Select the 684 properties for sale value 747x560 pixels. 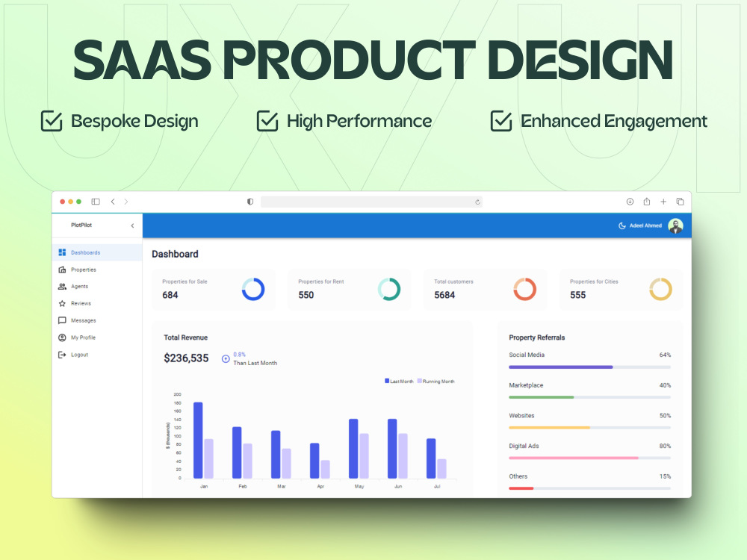pos(170,295)
